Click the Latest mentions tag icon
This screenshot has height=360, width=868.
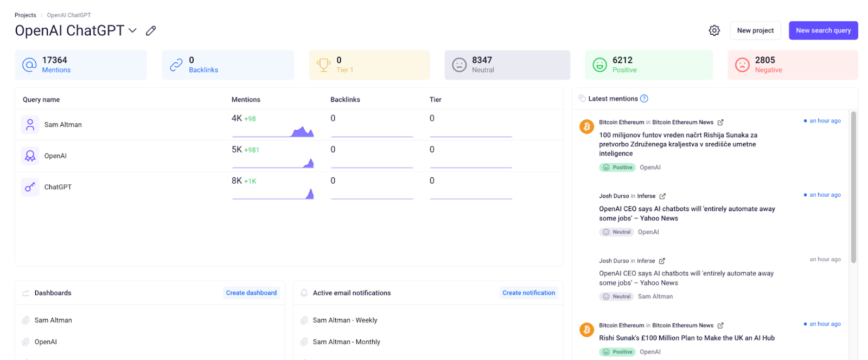(x=582, y=99)
